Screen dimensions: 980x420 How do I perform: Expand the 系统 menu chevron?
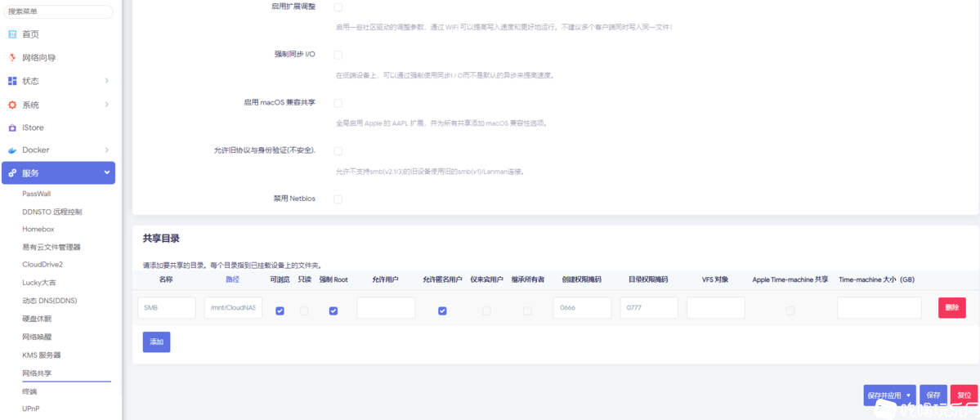click(x=107, y=105)
